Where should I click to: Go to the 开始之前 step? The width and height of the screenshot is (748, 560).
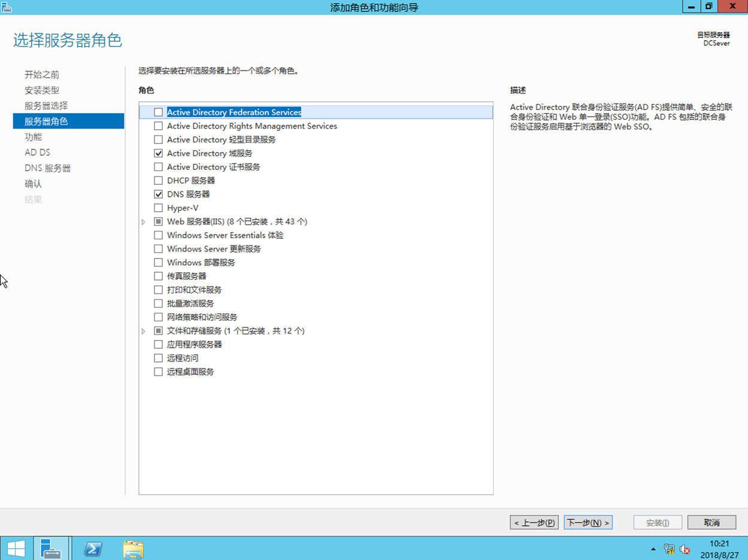pos(42,75)
